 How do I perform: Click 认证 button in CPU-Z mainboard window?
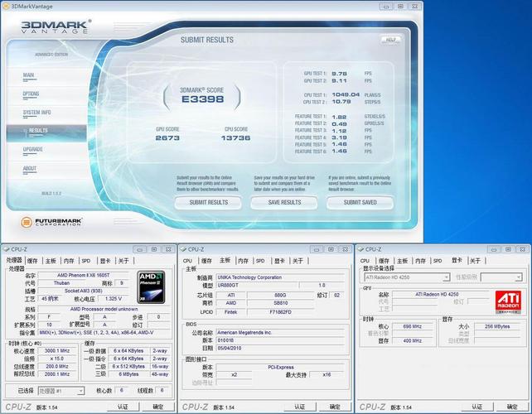click(300, 407)
